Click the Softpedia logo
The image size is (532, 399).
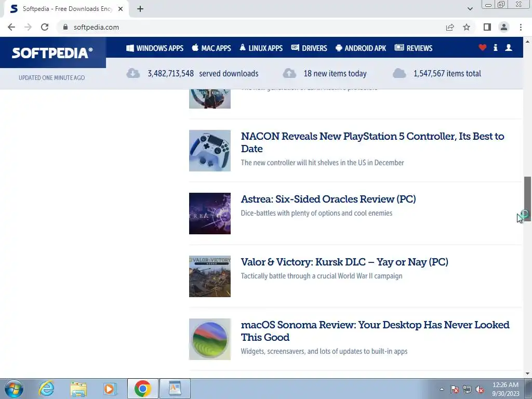[x=52, y=52]
